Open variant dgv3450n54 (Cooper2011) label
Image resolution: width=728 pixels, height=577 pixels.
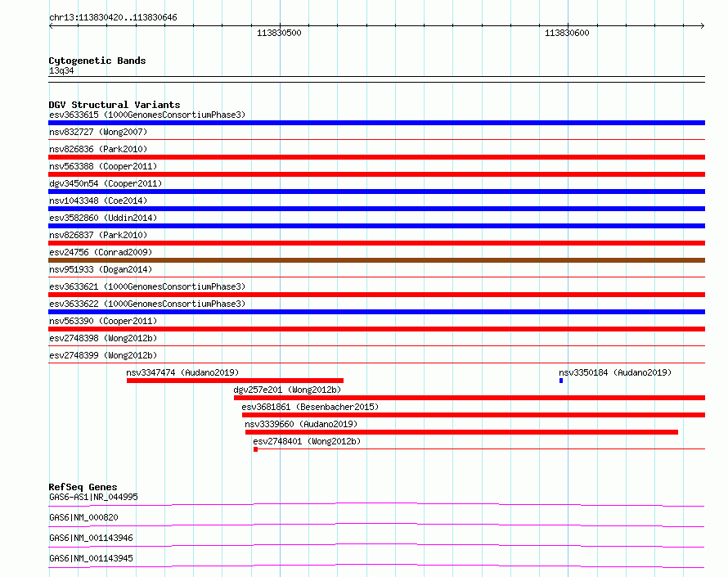point(106,183)
